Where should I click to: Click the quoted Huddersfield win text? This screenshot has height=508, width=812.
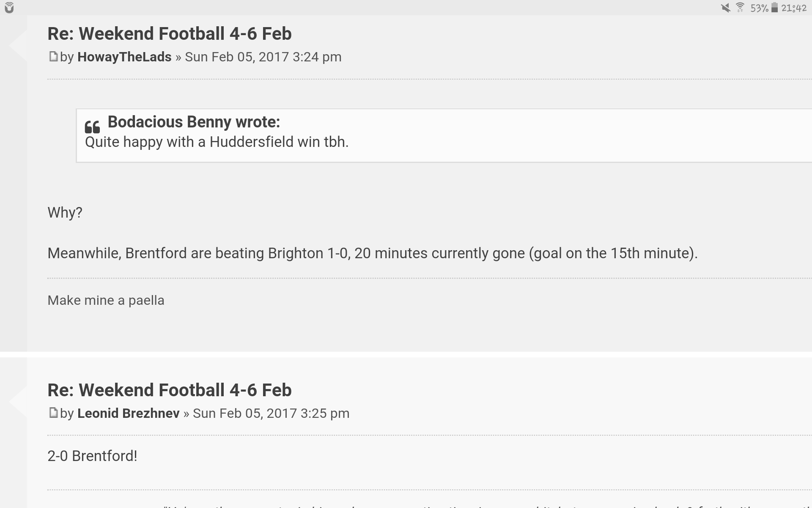click(217, 142)
